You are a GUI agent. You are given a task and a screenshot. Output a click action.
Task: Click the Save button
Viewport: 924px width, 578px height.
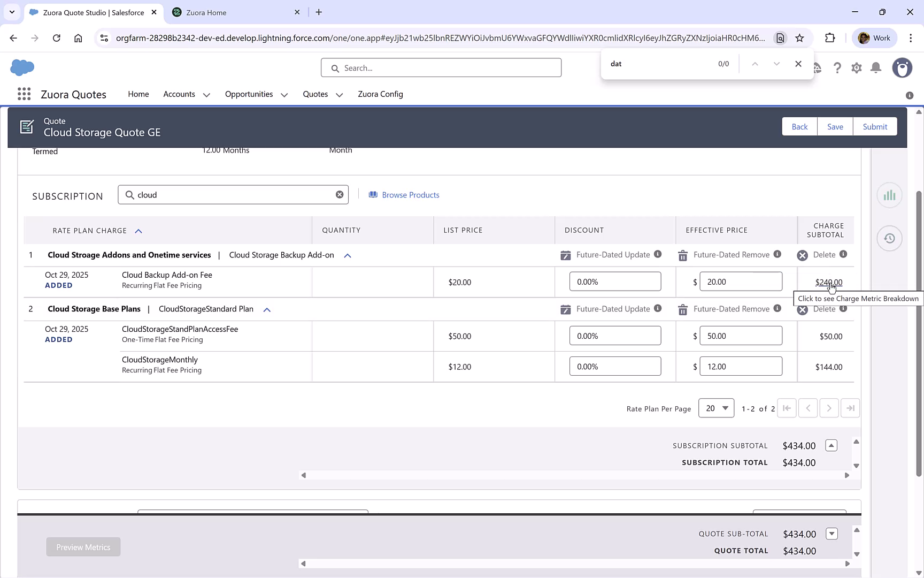835,127
